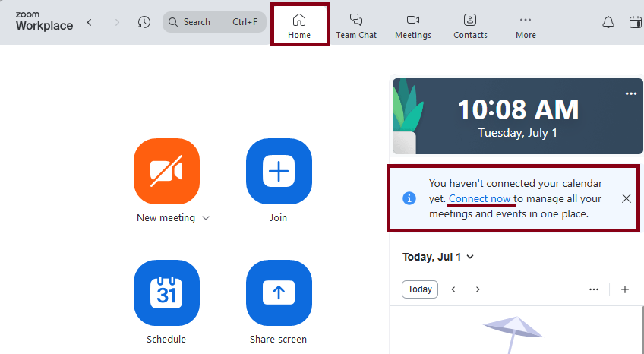Open the More menu in top navigation

(526, 25)
